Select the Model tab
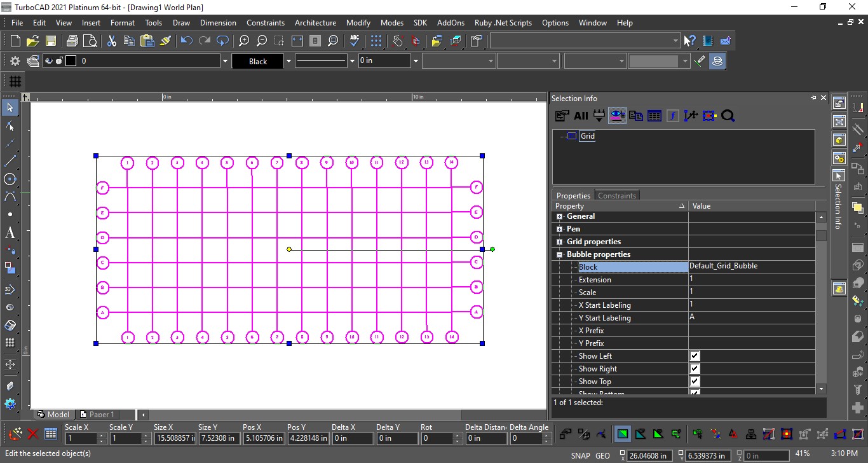The width and height of the screenshot is (868, 463). pyautogui.click(x=53, y=415)
